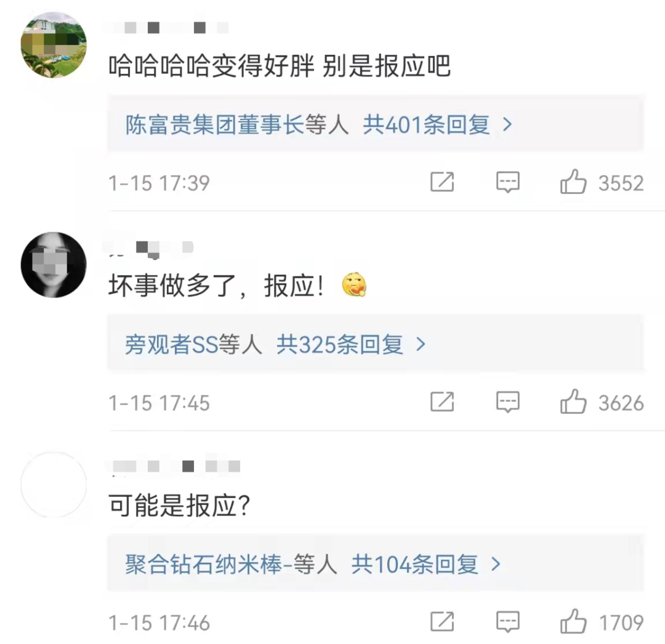This screenshot has height=644, width=665.
Task: Like the comment with 1709 likes
Action: [x=573, y=622]
